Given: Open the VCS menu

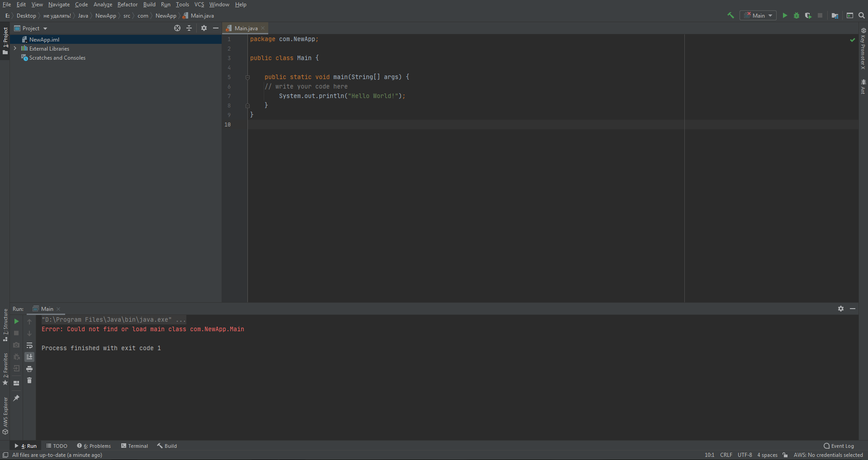Looking at the screenshot, I should coord(199,5).
